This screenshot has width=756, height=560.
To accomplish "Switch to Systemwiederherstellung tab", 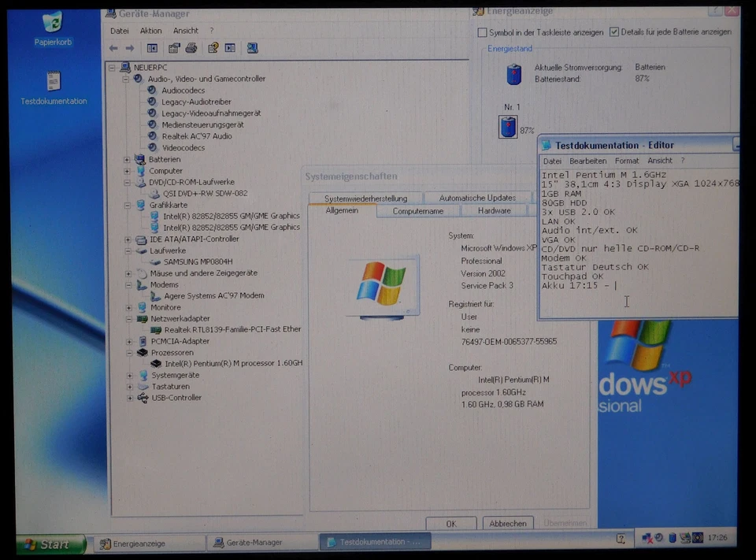I will [x=366, y=198].
